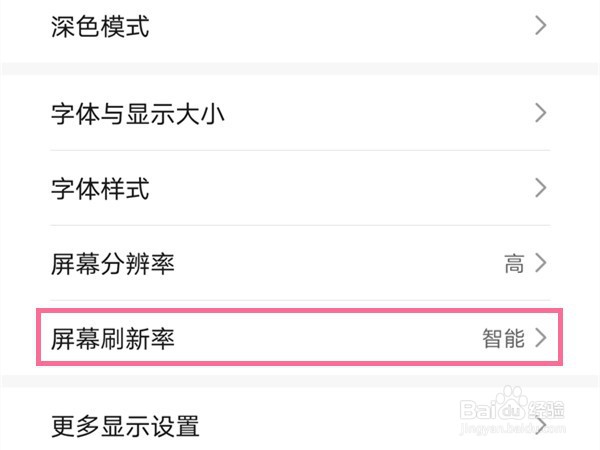600x450 pixels.
Task: Open 字体与显示大小 settings
Action: point(138,113)
